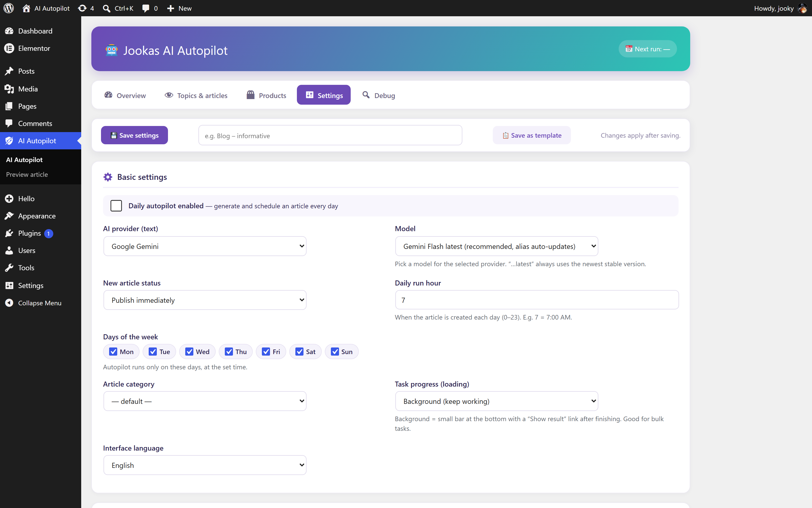The height and width of the screenshot is (508, 812).
Task: Click the Daily run hour field
Action: click(x=537, y=300)
